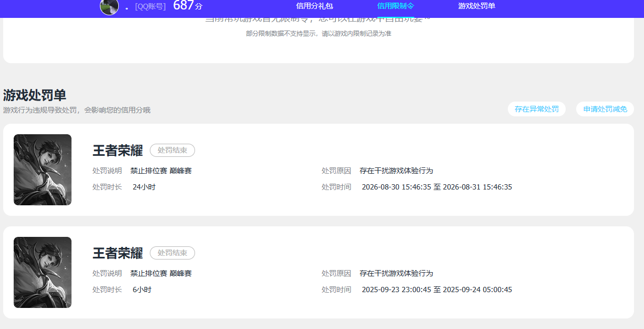
Task: Click 处罚结束 badge in the 24小时 penalty card
Action: click(172, 151)
